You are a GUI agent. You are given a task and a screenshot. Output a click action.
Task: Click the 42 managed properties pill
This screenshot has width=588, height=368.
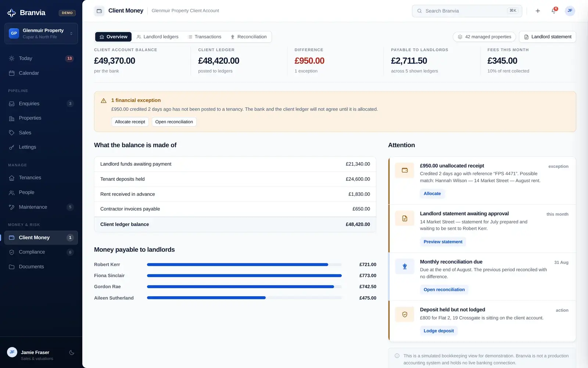point(484,37)
